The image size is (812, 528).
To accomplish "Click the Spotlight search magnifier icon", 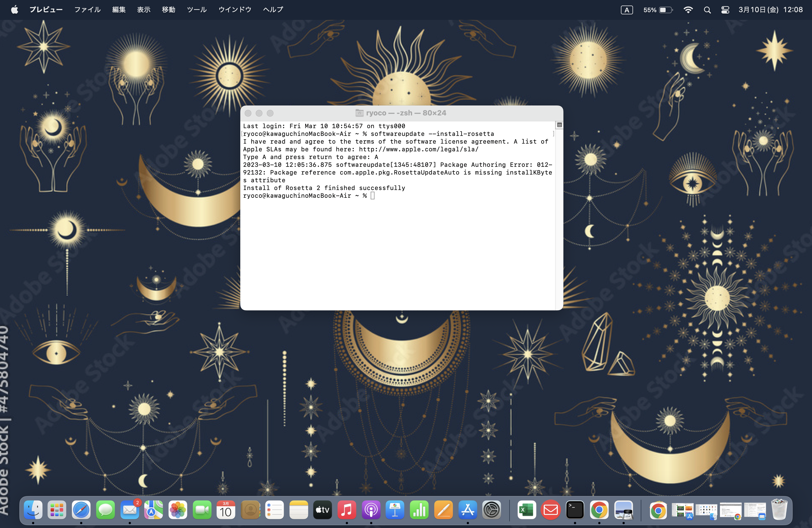I will pos(707,10).
